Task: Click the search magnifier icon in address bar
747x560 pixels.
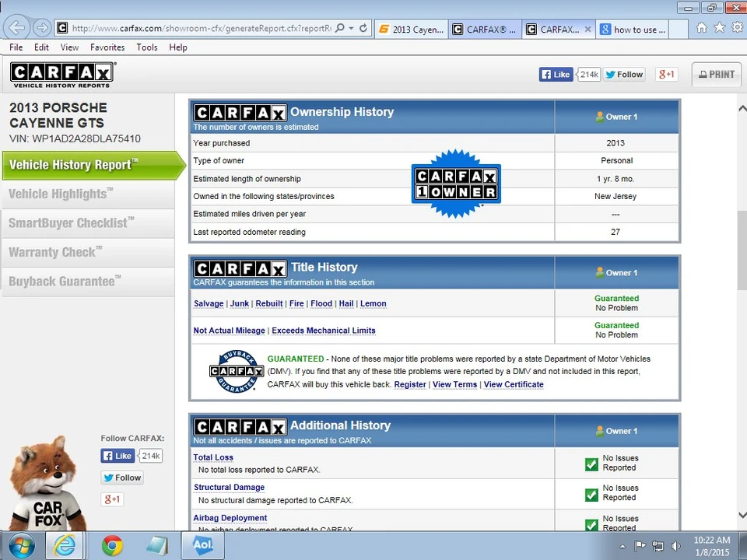Action: pos(340,28)
